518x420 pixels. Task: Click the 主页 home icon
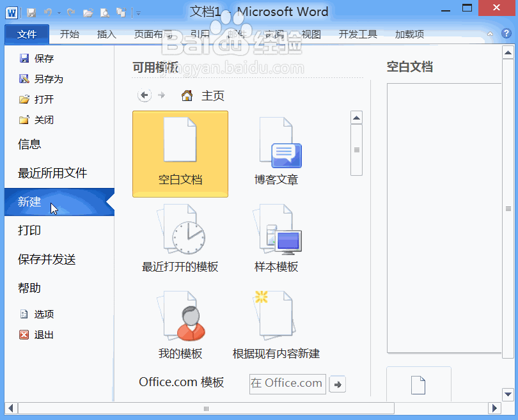(187, 95)
